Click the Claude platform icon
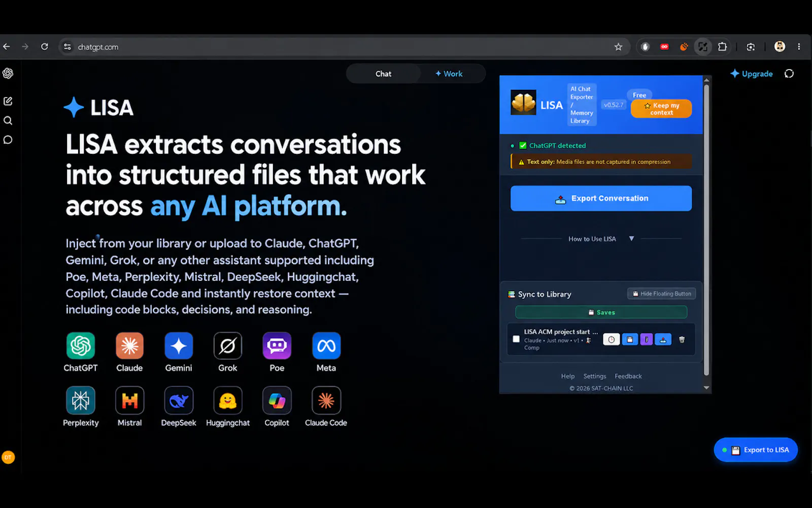This screenshot has height=508, width=812. click(129, 346)
